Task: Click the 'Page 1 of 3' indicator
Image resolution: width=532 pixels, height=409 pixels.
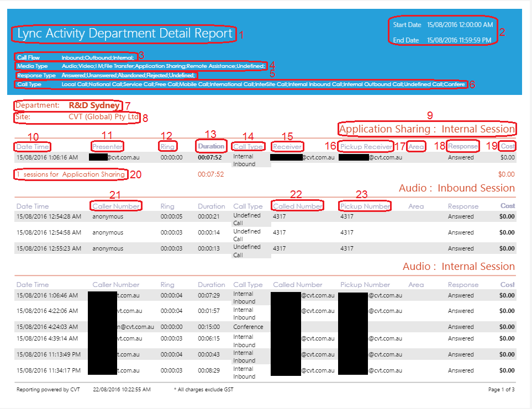Action: click(x=501, y=390)
